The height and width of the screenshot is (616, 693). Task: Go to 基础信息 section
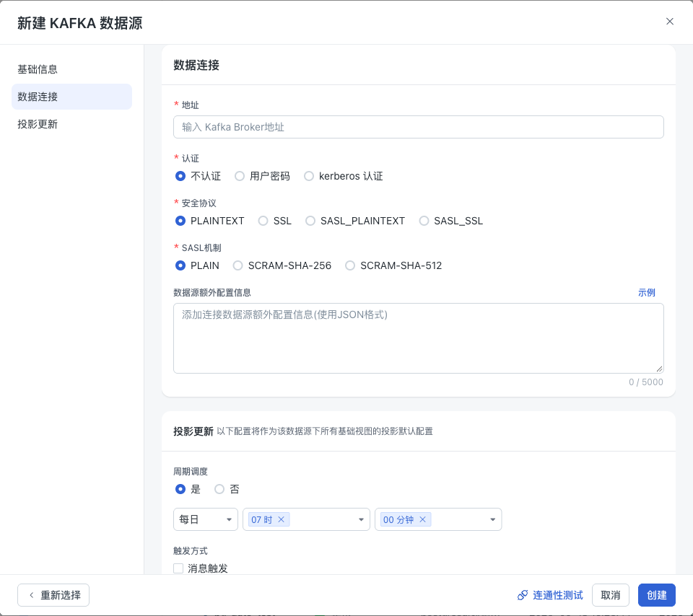71,69
